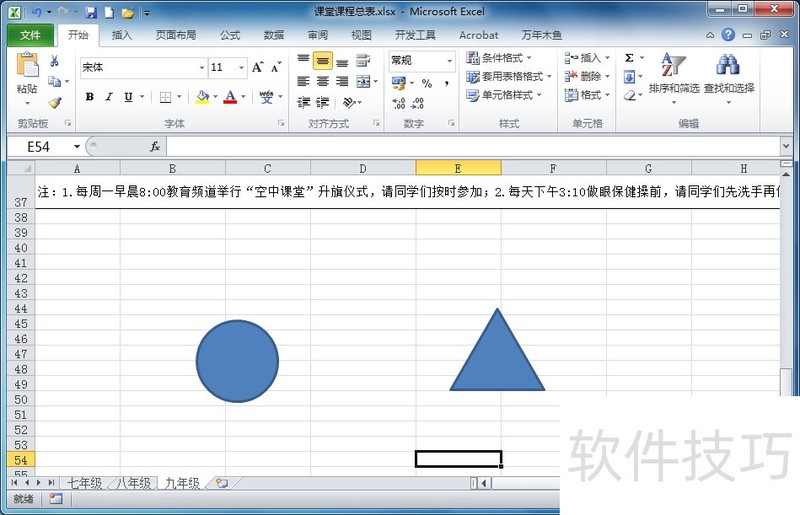800x515 pixels.
Task: Apply comma style
Action: (447, 83)
